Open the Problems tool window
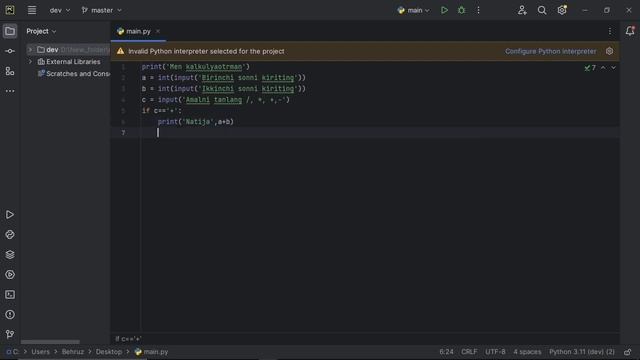Viewport: 640px width, 360px height. click(10, 315)
